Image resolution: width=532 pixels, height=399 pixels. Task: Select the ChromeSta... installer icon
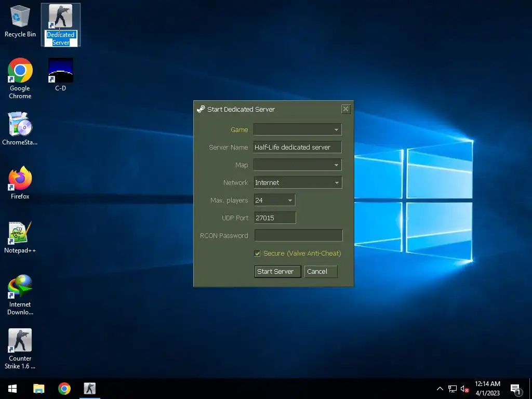20,129
